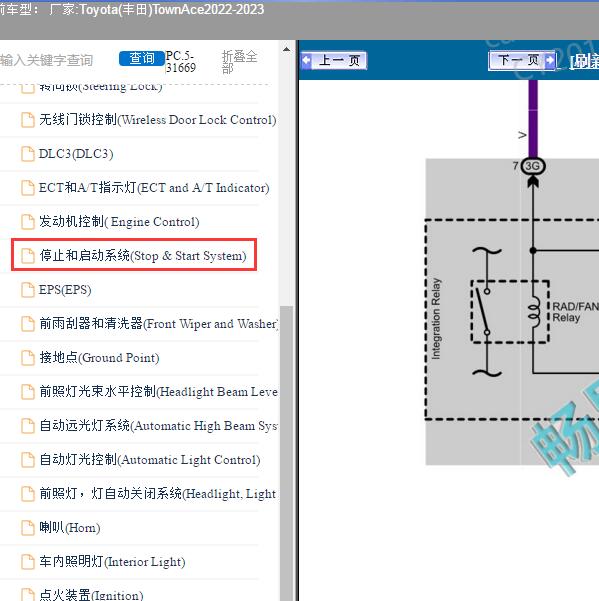Click 折叠全部 to collapse all items

[239, 61]
